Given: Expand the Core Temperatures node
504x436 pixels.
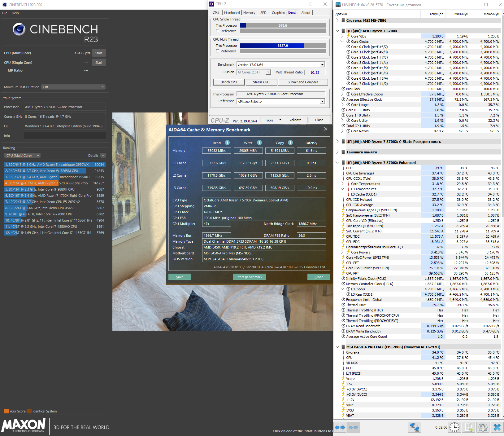Looking at the screenshot, I should coord(342,184).
